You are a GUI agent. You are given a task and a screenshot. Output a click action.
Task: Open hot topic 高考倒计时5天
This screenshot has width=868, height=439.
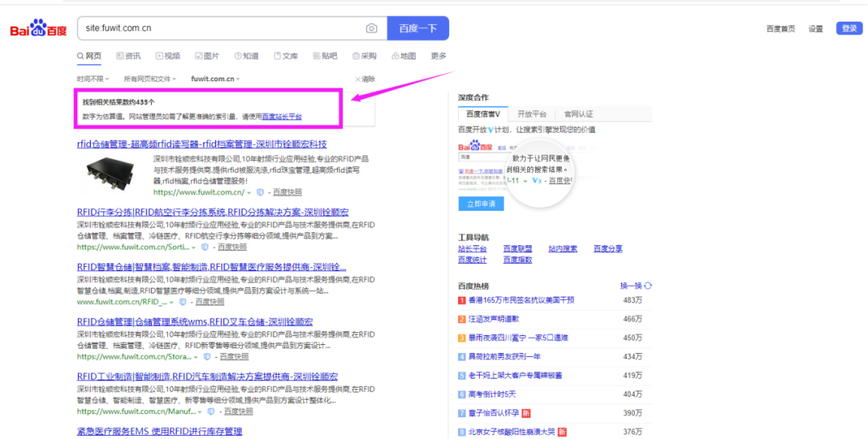[492, 394]
